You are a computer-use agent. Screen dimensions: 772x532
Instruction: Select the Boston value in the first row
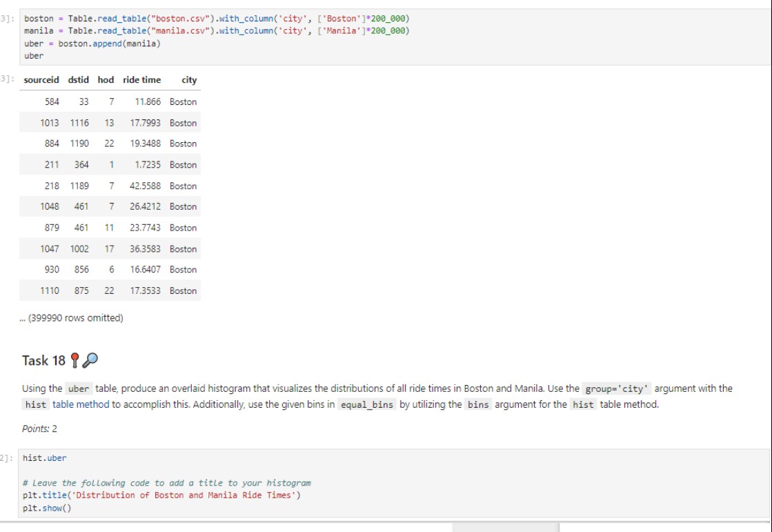(182, 101)
